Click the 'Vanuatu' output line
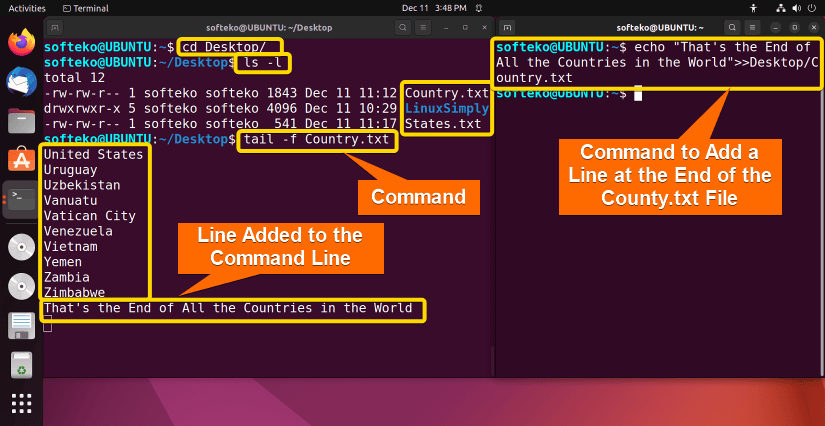This screenshot has width=825, height=426. [x=71, y=200]
